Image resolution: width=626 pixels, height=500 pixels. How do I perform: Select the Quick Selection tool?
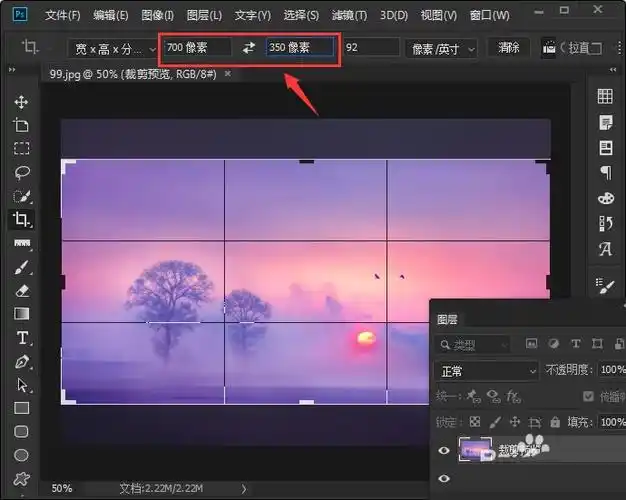pos(22,196)
